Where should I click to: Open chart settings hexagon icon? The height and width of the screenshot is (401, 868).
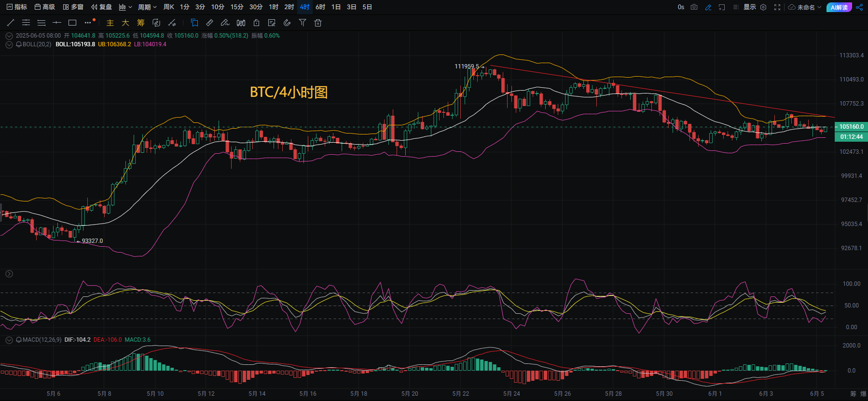tap(763, 7)
